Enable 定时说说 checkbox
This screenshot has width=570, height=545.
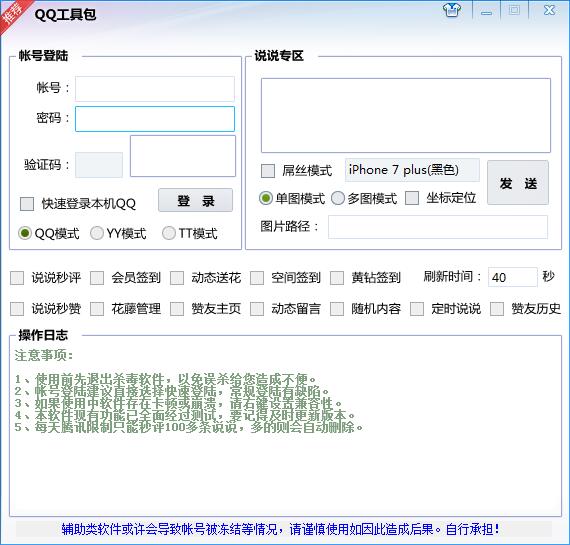[417, 309]
